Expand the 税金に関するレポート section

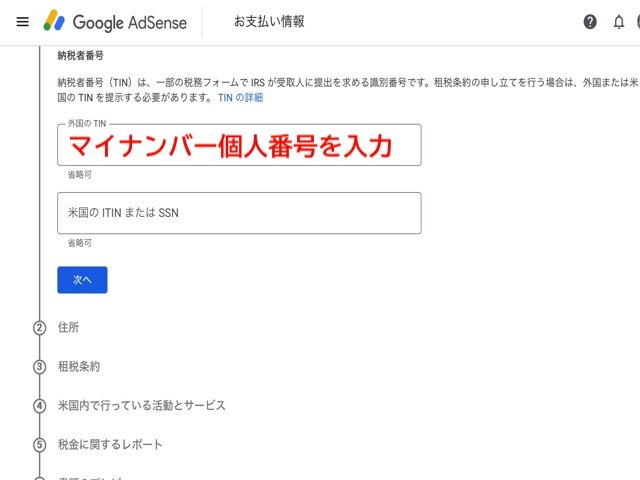[x=110, y=445]
